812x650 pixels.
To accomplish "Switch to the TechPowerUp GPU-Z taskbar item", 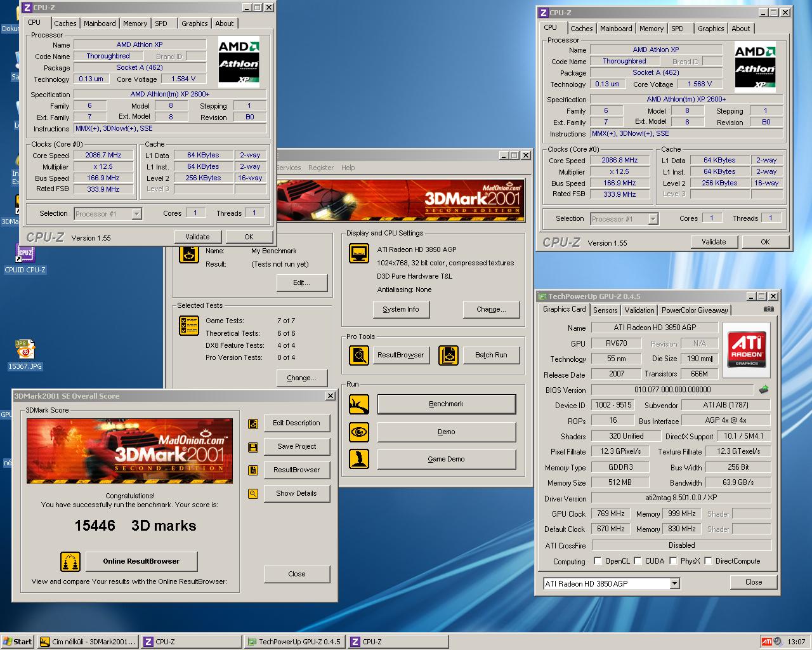I will click(294, 642).
